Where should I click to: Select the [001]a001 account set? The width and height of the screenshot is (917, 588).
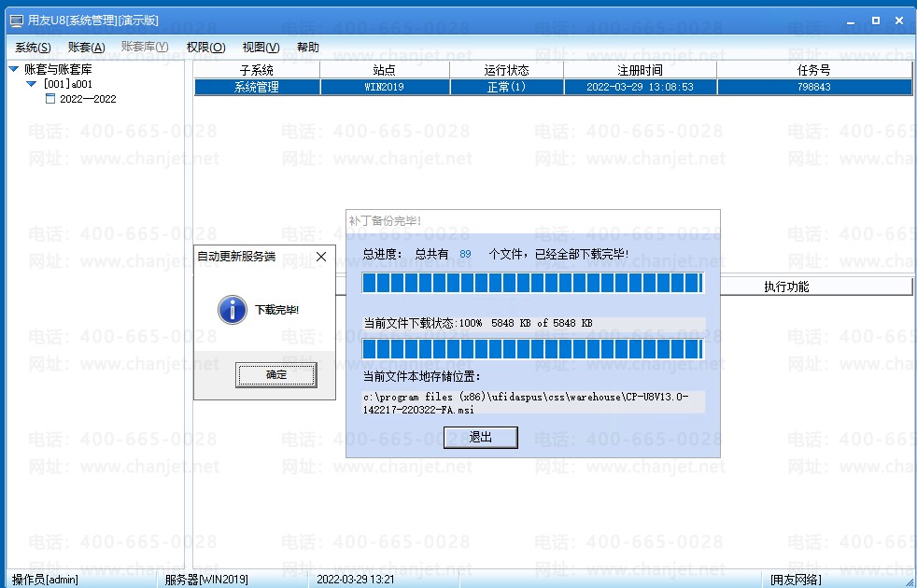coord(68,84)
